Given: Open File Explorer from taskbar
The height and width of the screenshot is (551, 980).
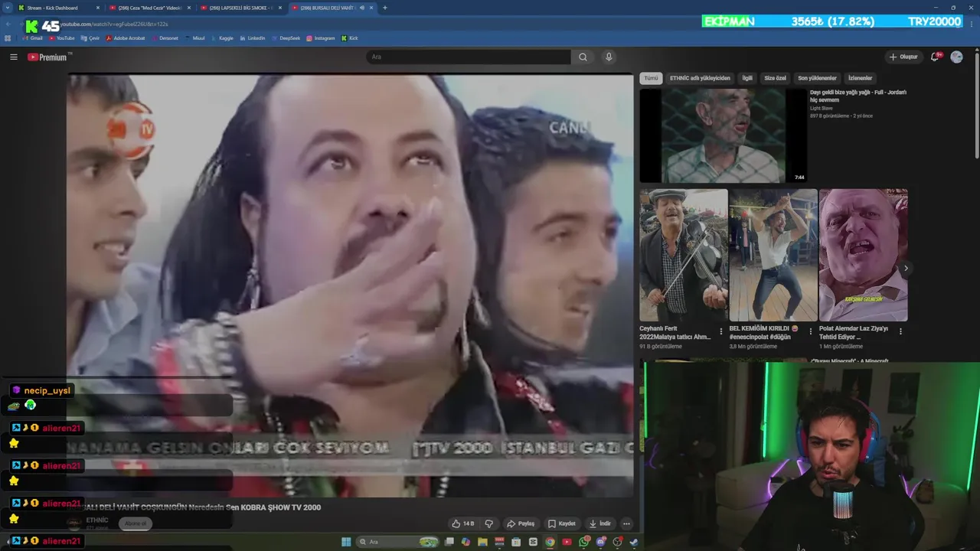Looking at the screenshot, I should pyautogui.click(x=482, y=542).
